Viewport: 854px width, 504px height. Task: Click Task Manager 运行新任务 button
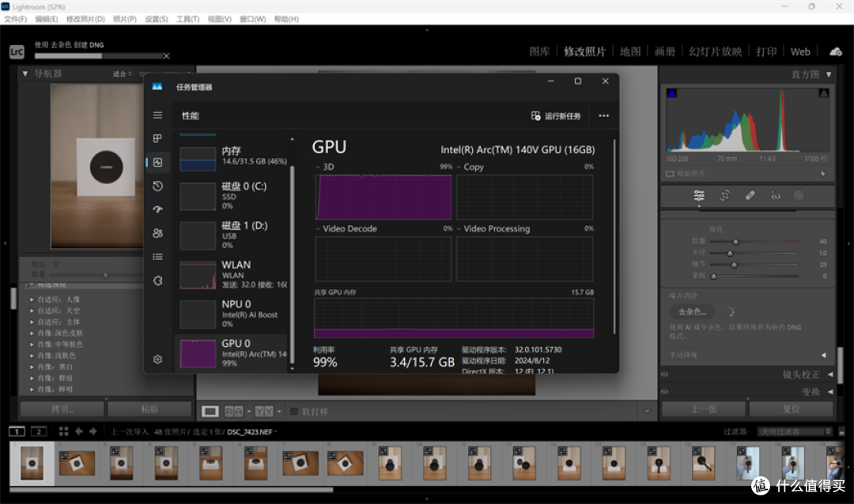pyautogui.click(x=556, y=116)
